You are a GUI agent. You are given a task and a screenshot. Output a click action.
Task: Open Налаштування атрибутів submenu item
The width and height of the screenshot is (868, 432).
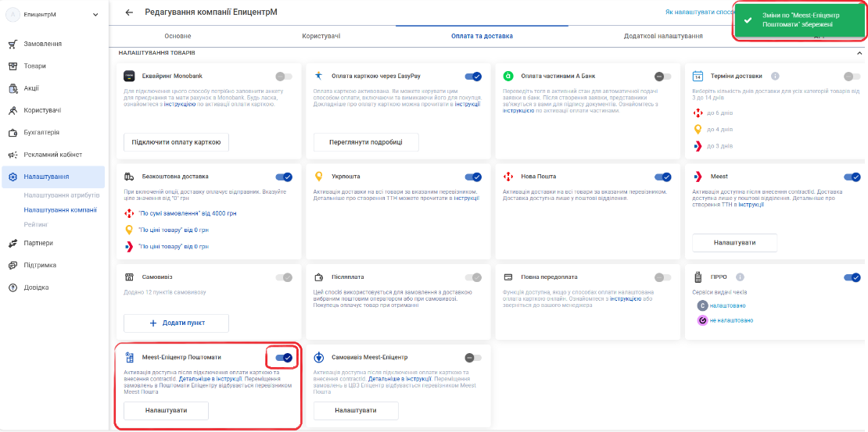(62, 195)
